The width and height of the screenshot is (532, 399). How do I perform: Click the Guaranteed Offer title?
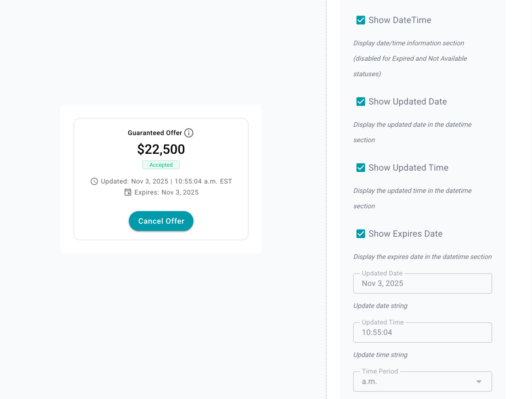pyautogui.click(x=155, y=133)
